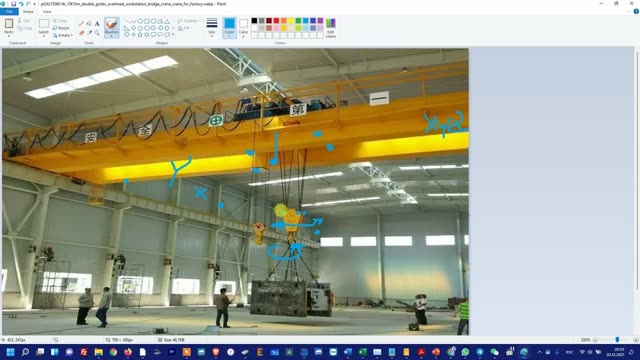
Task: Activate Color 1 foreground selection
Action: pyautogui.click(x=229, y=28)
